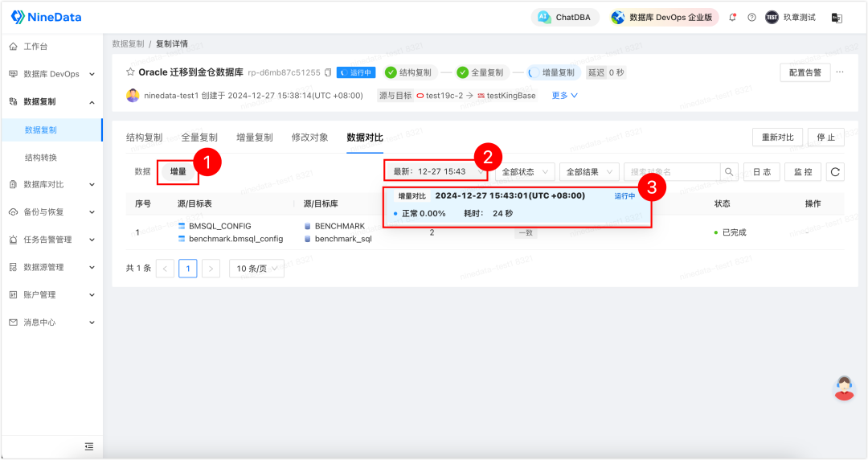Click ninedata-test1 creator avatar
The height and width of the screenshot is (460, 868).
click(133, 96)
